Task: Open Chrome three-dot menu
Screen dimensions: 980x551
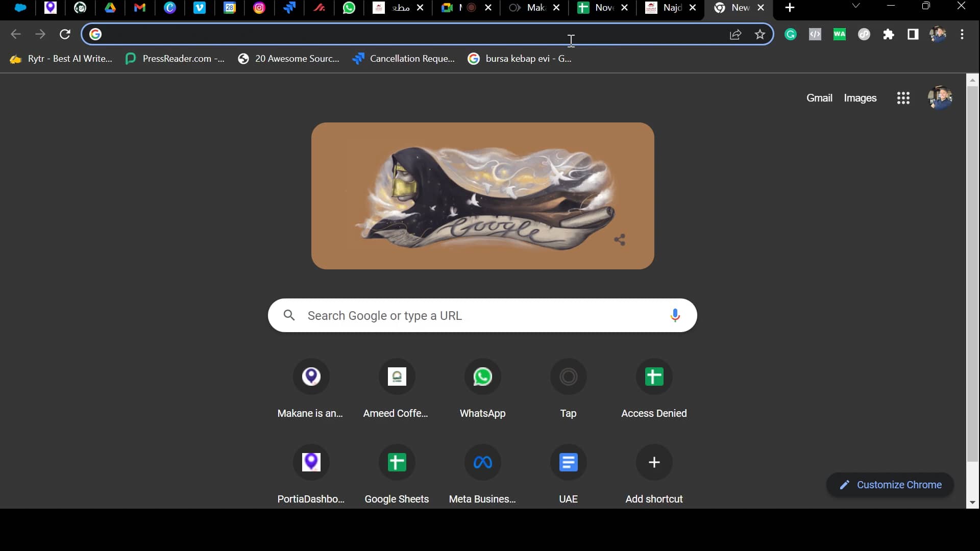Action: [x=962, y=34]
